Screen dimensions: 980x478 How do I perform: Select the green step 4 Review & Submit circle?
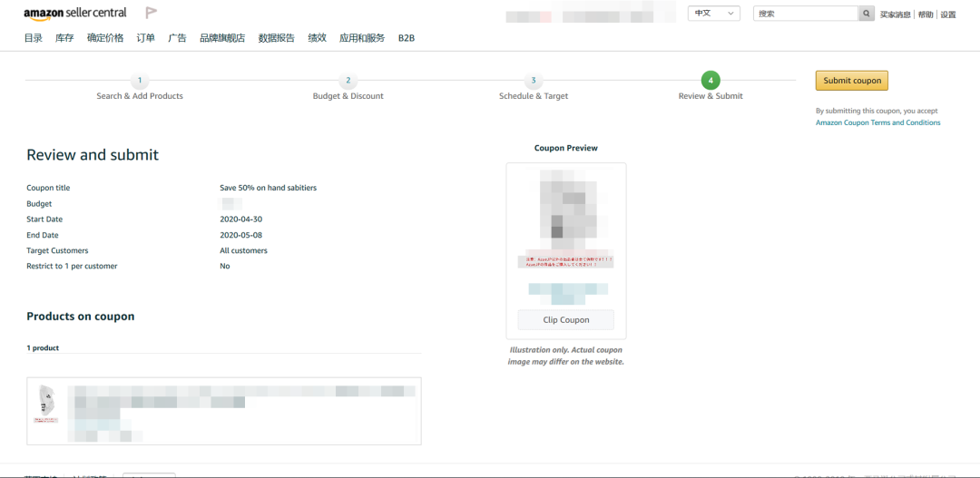[710, 81]
